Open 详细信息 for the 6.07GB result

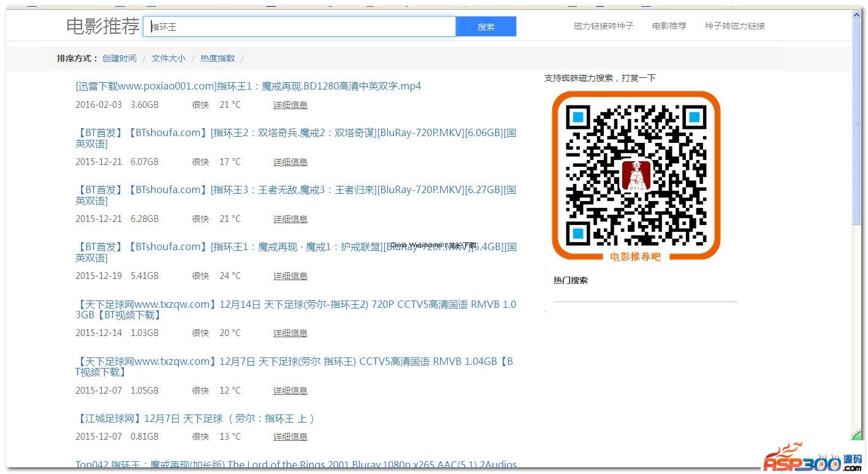(x=291, y=162)
